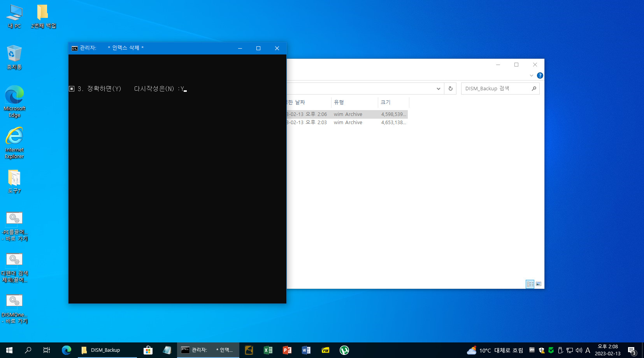Viewport: 644px width, 358px height.
Task: Click the green shield tray icon
Action: [551, 350]
